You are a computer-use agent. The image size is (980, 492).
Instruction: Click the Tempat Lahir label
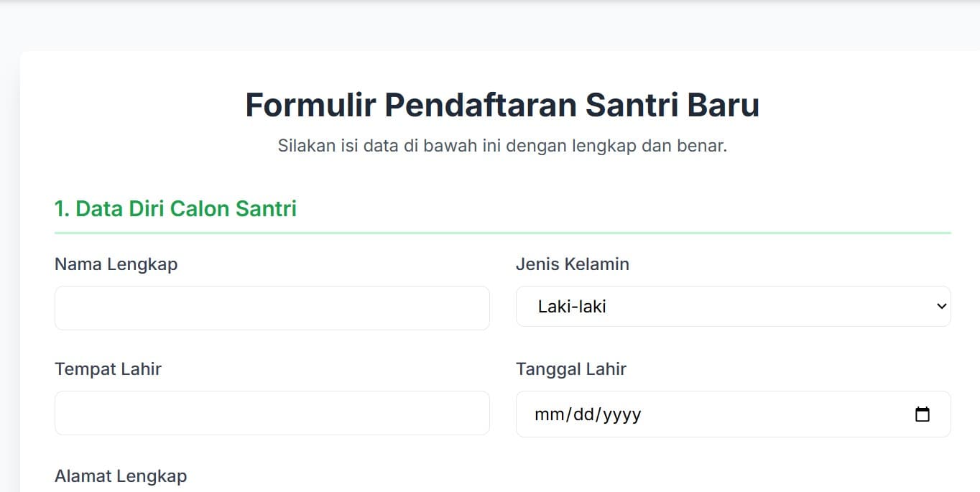(x=108, y=369)
